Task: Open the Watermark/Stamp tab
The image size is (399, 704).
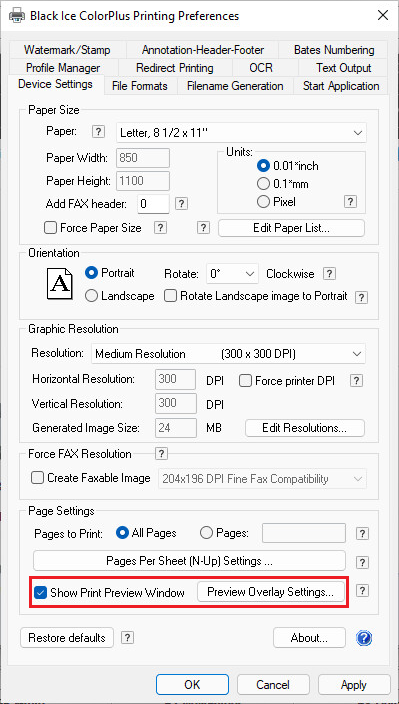Action: tap(67, 50)
